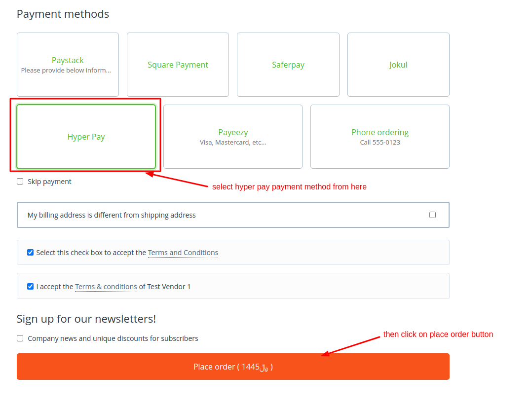This screenshot has width=532, height=410.
Task: Open the Terms and Conditions link
Action: (x=183, y=253)
